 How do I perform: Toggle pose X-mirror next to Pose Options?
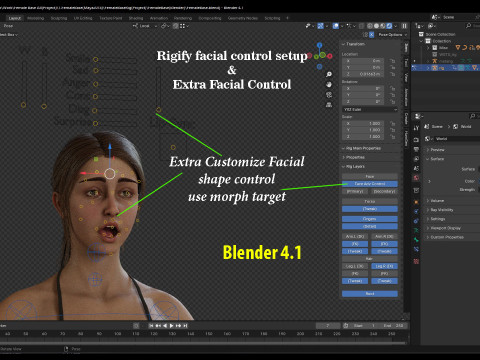(x=372, y=35)
